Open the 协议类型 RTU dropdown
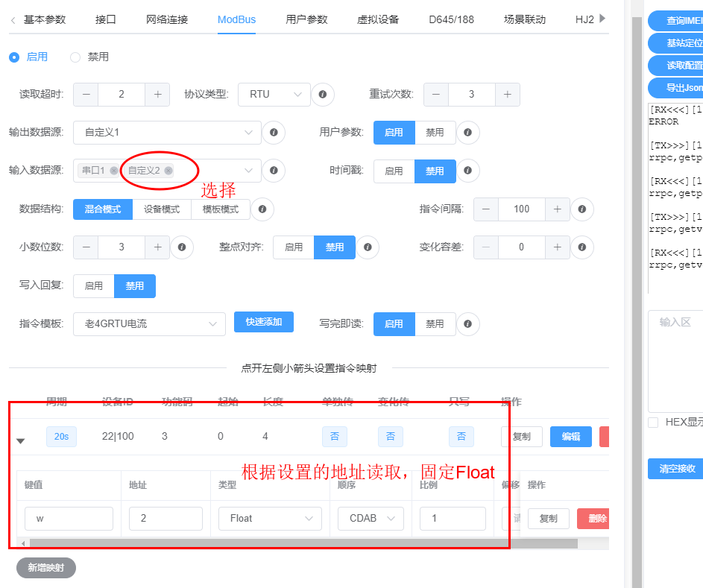This screenshot has width=703, height=588. (274, 95)
